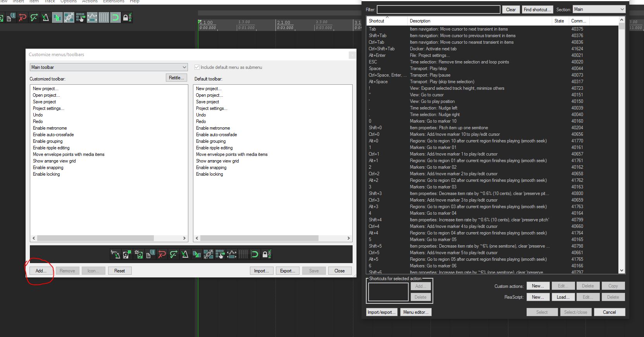Click New... button for Custom actions
The image size is (644, 337).
[538, 286]
